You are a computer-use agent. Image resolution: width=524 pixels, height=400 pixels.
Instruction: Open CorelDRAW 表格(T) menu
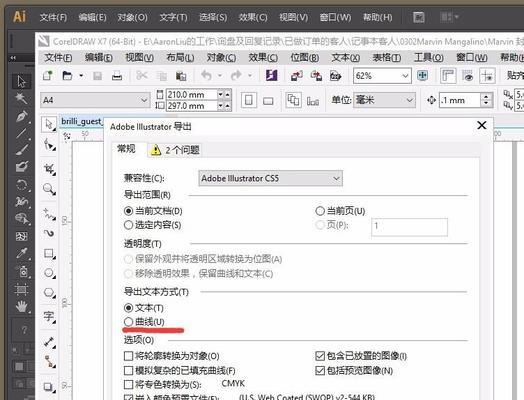point(387,58)
